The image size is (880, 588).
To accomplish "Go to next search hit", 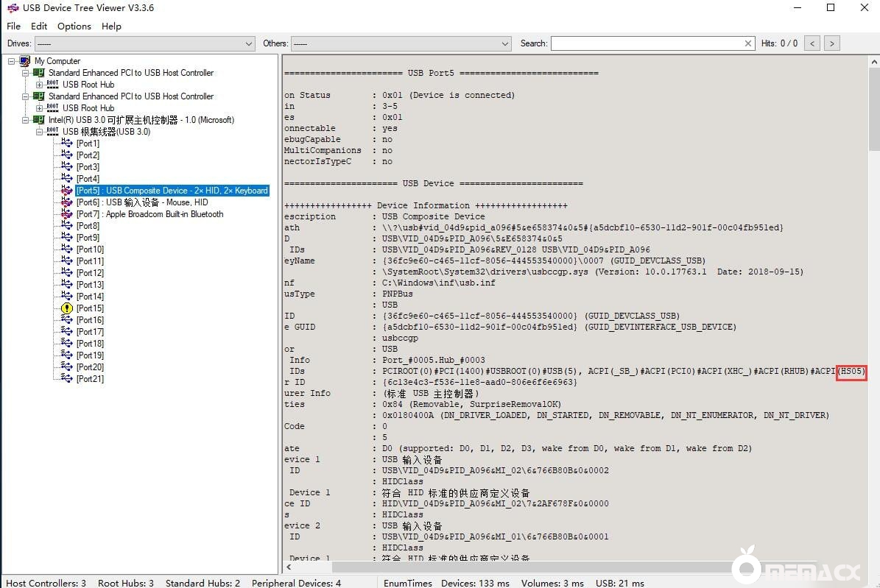I will coord(831,43).
